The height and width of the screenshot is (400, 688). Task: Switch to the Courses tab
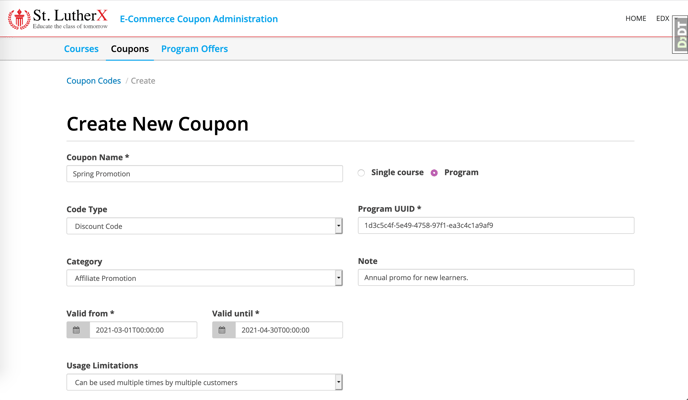click(x=81, y=49)
